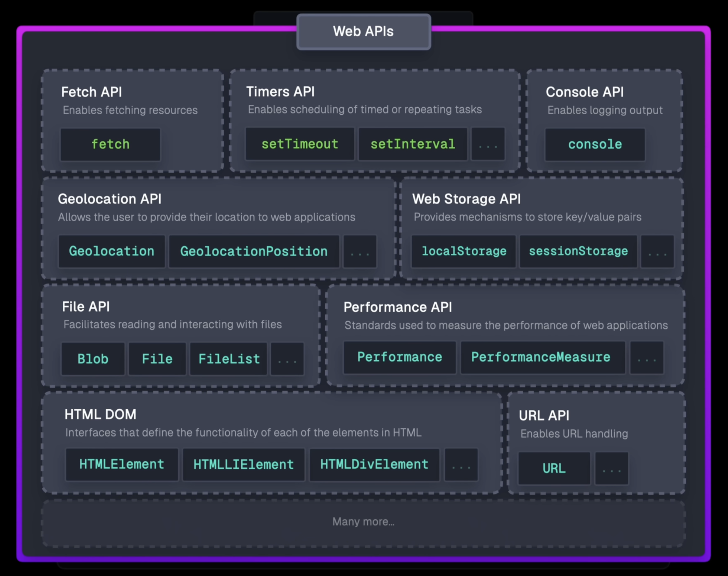Select the FileList chip

229,358
